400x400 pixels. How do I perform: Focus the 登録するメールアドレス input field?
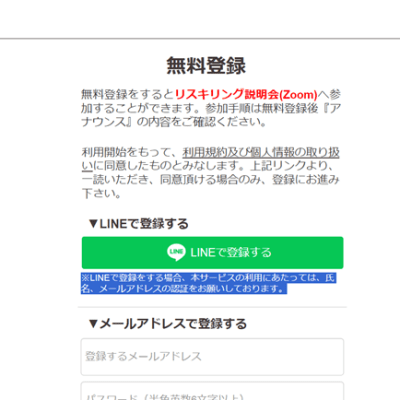[212, 357]
